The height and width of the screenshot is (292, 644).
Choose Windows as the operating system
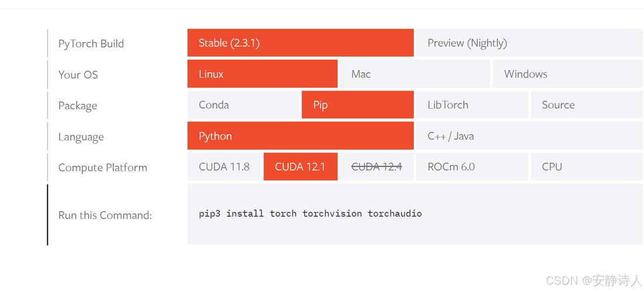tap(567, 74)
